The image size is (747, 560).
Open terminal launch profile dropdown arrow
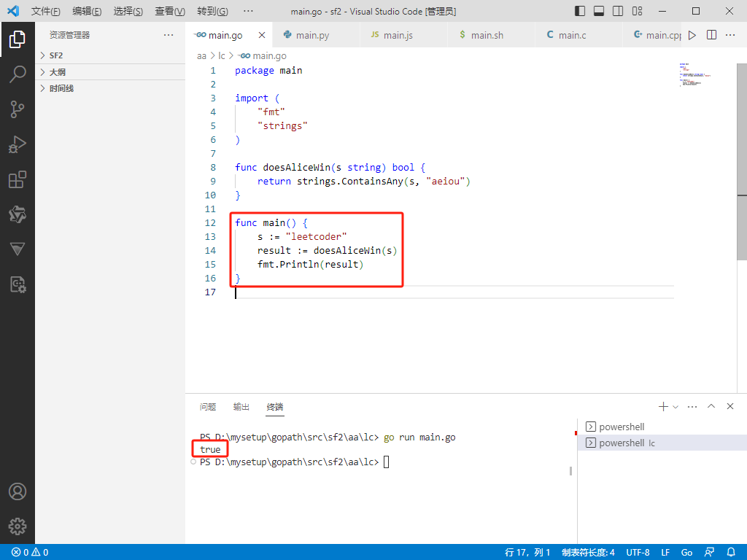coord(675,407)
